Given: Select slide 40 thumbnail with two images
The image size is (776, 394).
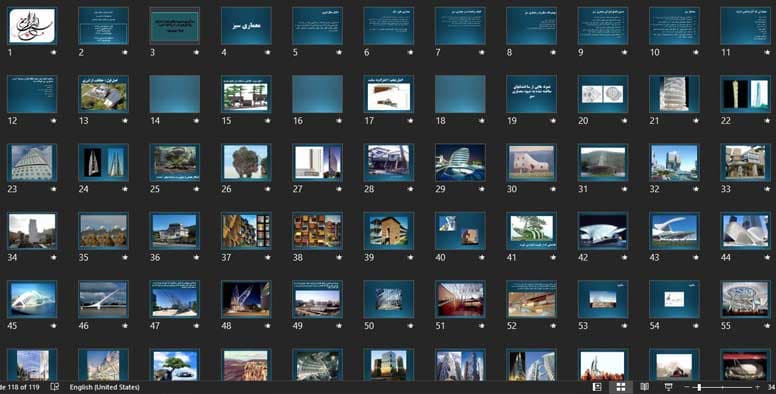Looking at the screenshot, I should (x=460, y=231).
